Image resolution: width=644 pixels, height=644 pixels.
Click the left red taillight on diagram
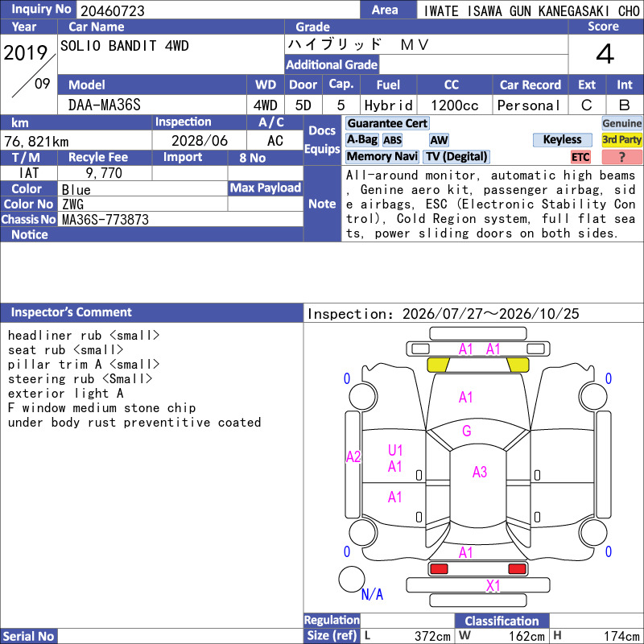[438, 569]
